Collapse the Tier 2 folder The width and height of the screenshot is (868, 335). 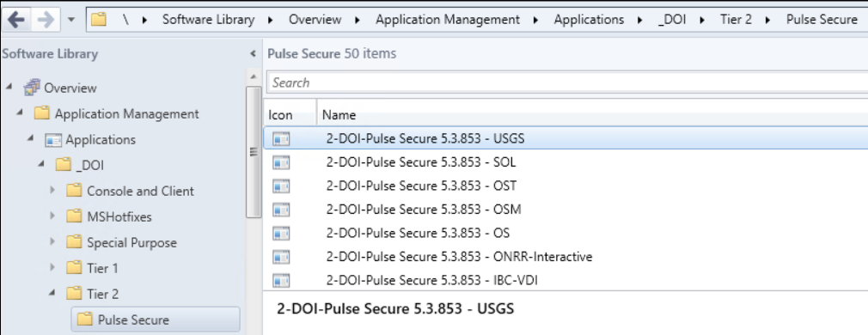coord(52,293)
